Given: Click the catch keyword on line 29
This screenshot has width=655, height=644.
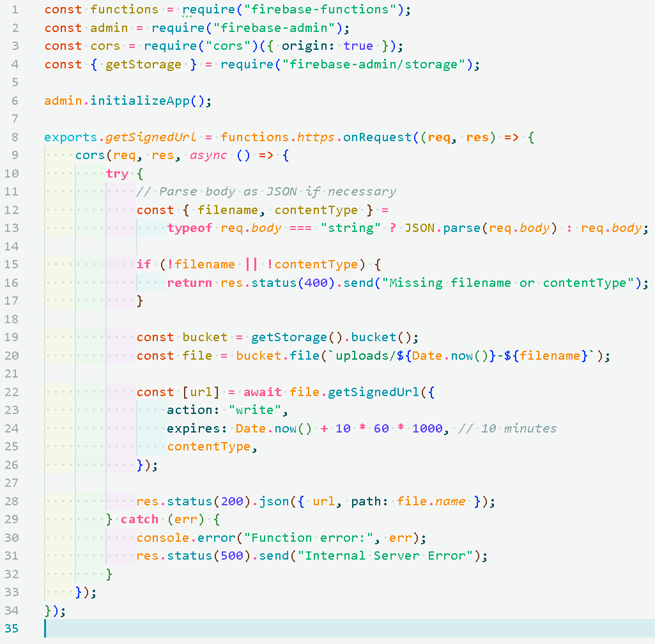Looking at the screenshot, I should pos(139,519).
